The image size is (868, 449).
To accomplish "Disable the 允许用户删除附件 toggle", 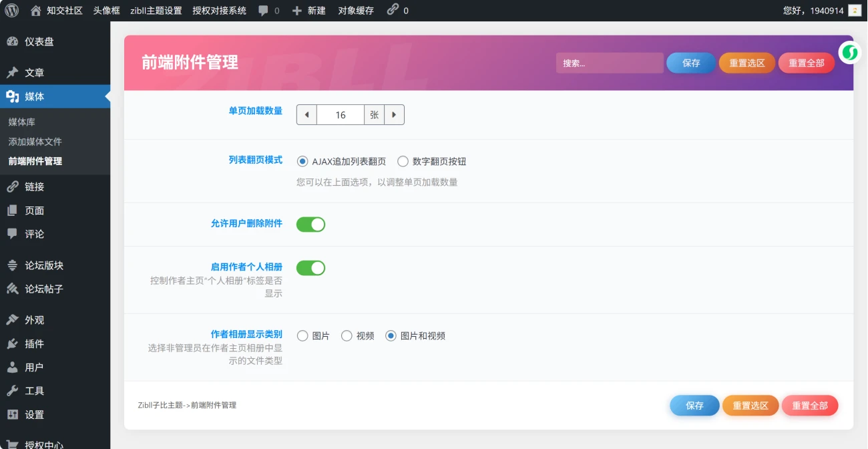I will (x=310, y=224).
